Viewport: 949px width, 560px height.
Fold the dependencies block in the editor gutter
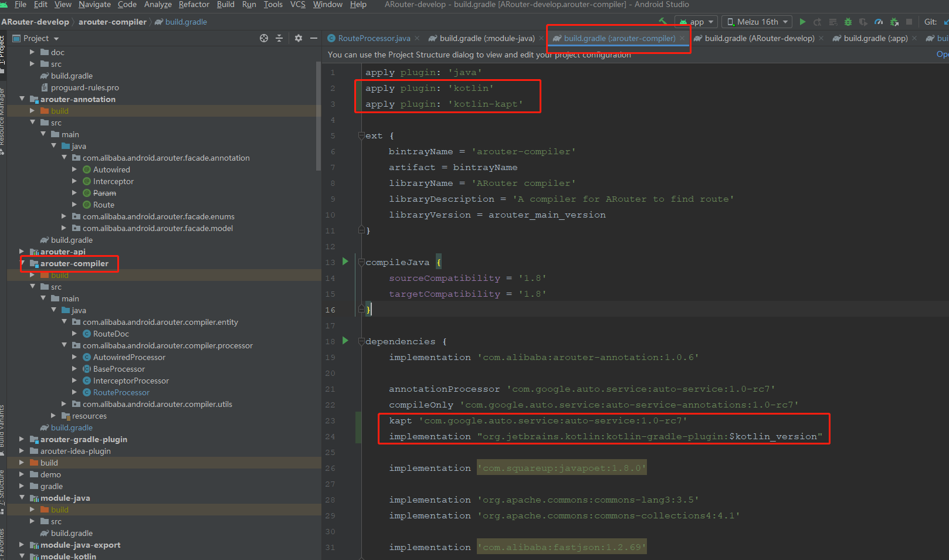[362, 341]
